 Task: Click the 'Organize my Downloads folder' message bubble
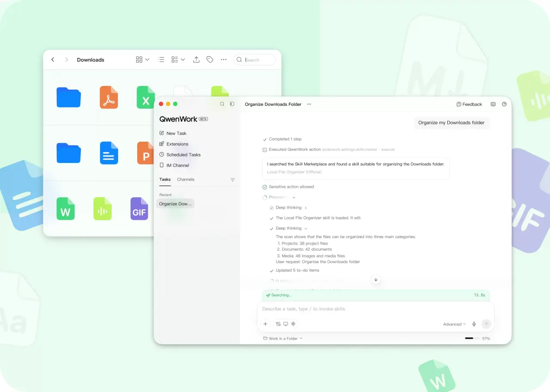(x=451, y=122)
